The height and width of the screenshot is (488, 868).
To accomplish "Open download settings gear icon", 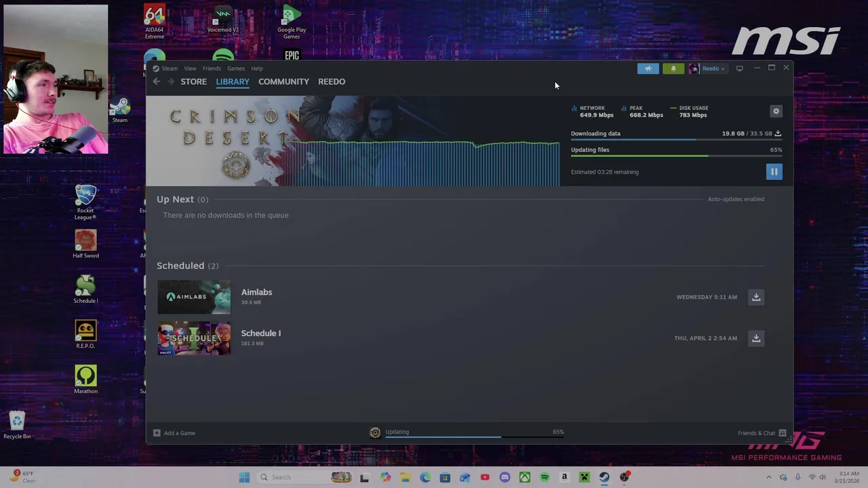I will (776, 111).
